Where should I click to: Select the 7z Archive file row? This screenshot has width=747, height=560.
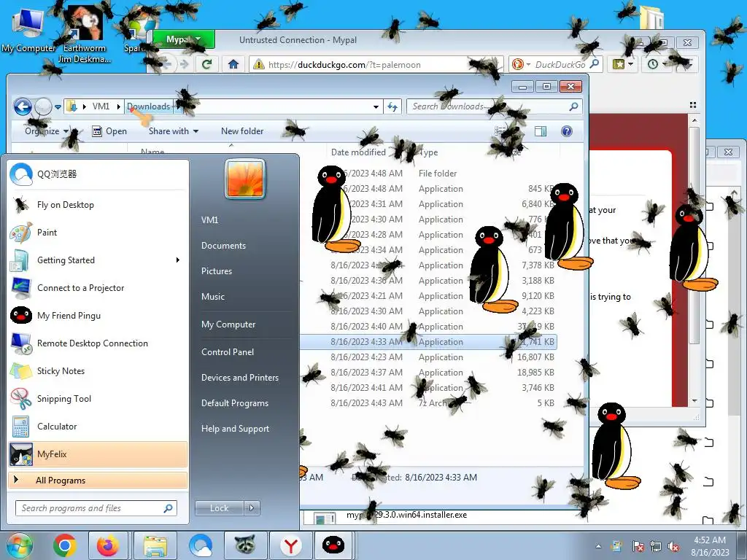(427, 402)
